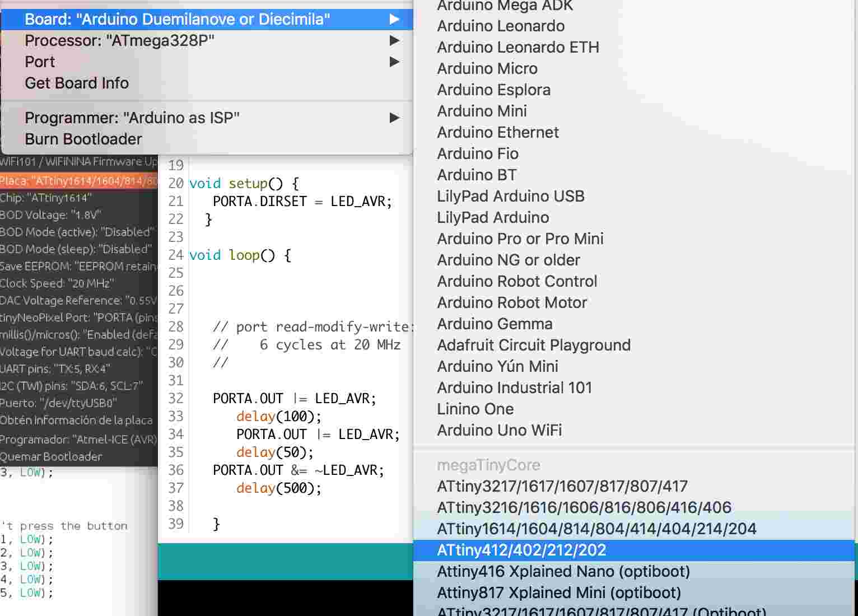
Task: Open highlighted Placa entry in dark menu
Action: point(79,181)
